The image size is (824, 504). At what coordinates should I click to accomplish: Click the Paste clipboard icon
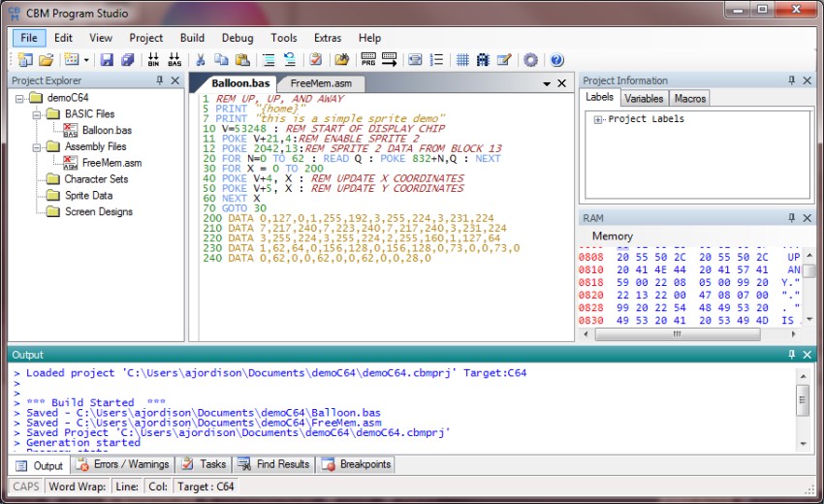[x=242, y=60]
